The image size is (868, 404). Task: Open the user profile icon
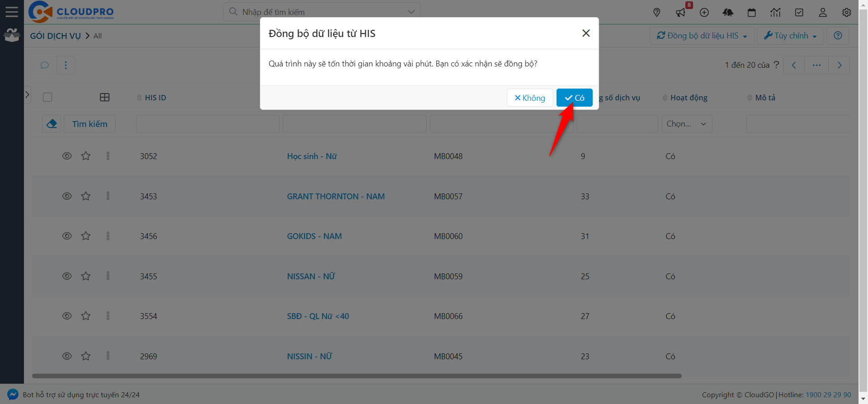tap(823, 13)
